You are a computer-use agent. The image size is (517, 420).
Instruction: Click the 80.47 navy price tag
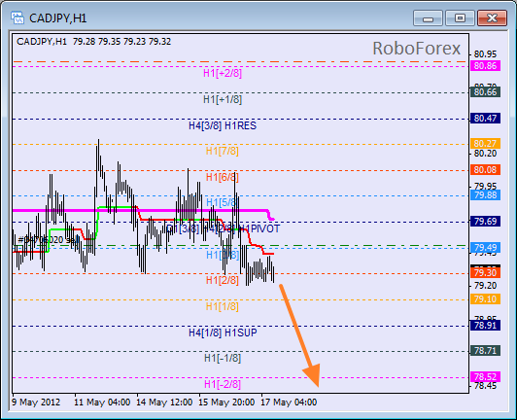click(485, 118)
